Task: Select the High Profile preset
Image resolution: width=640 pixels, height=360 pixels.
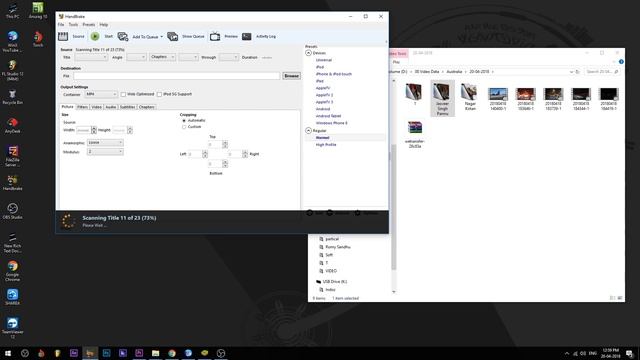Action: pyautogui.click(x=326, y=145)
